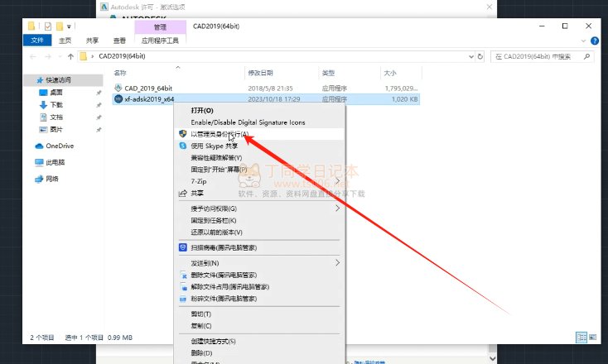The height and width of the screenshot is (364, 608).
Task: Expand the 7-Zip submenu arrow
Action: (x=337, y=181)
